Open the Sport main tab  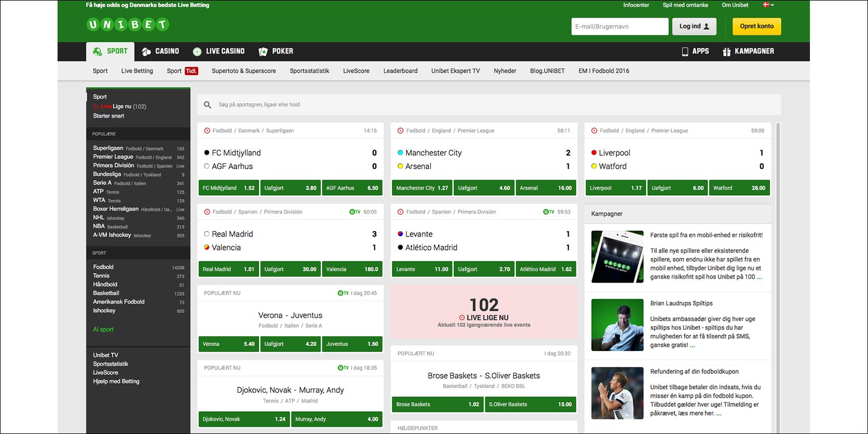click(x=110, y=52)
